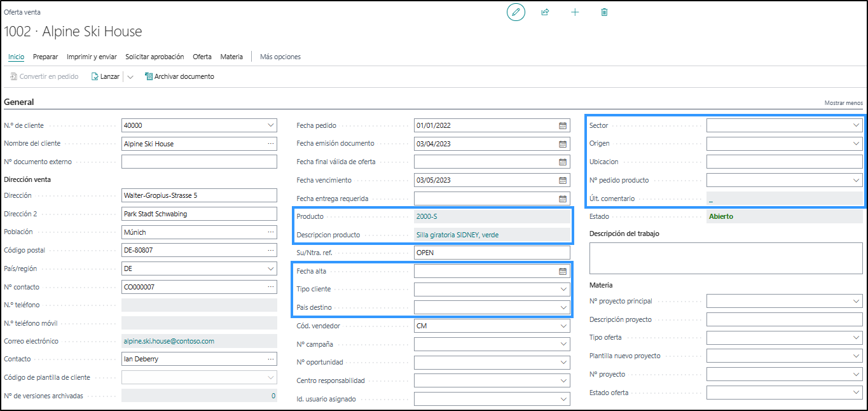Image resolution: width=868 pixels, height=411 pixels.
Task: Open the Nº pedido producto dropdown
Action: pos(856,181)
